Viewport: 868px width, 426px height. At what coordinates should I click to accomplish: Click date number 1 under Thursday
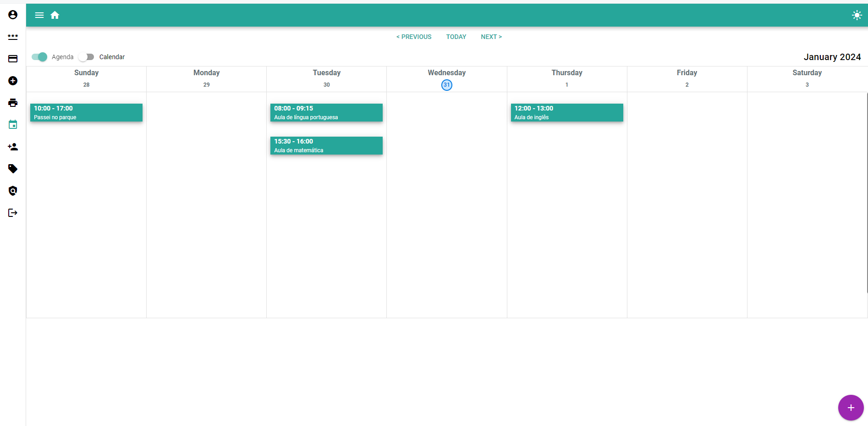(567, 85)
